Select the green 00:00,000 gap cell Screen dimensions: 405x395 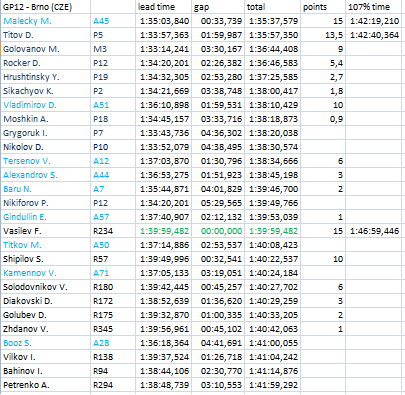pos(218,231)
